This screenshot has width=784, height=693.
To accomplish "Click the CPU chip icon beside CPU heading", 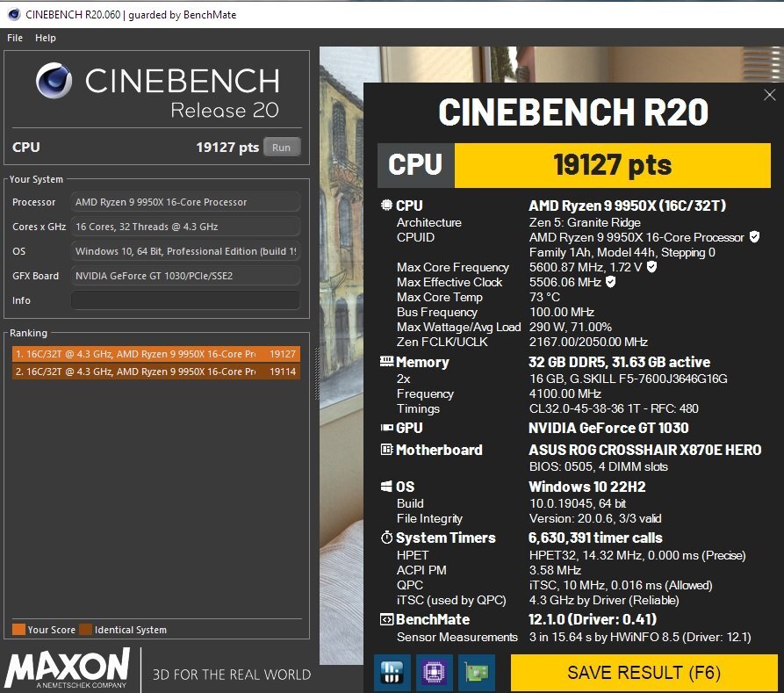I will tap(386, 206).
